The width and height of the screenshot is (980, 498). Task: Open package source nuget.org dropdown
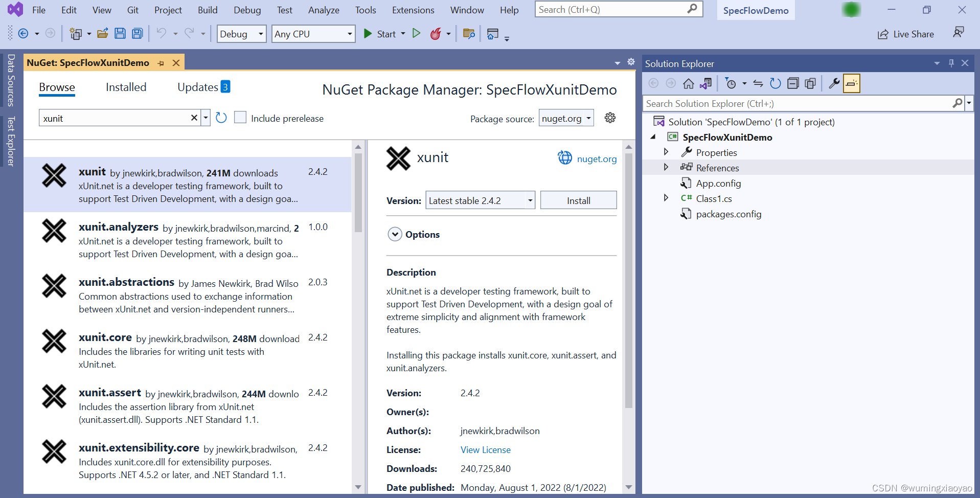[566, 119]
